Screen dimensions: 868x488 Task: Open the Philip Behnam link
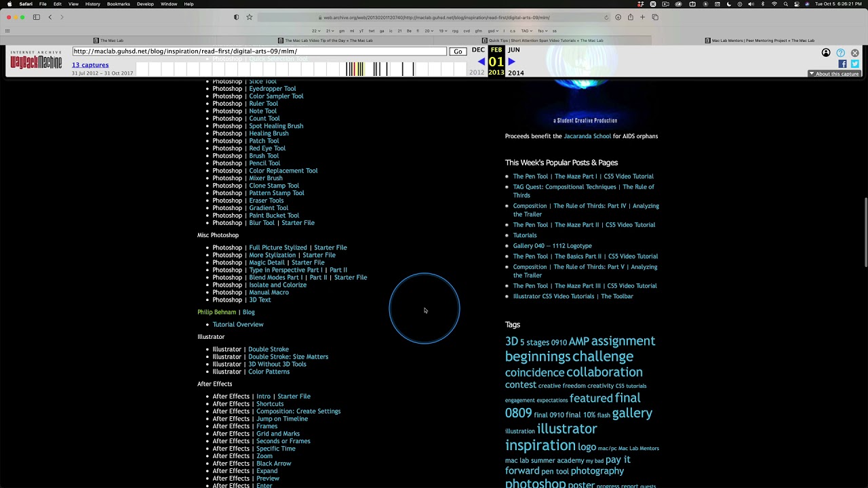pos(216,312)
